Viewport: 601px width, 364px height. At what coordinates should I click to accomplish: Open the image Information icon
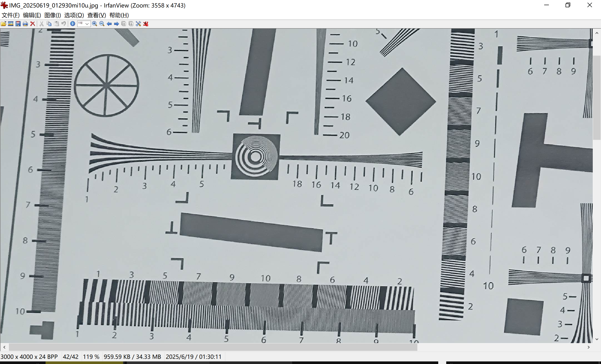72,24
